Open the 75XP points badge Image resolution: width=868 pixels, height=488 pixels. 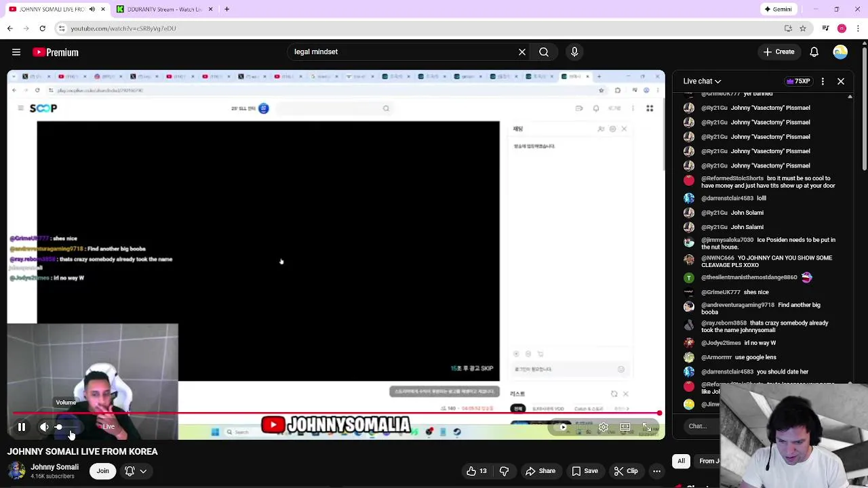797,81
